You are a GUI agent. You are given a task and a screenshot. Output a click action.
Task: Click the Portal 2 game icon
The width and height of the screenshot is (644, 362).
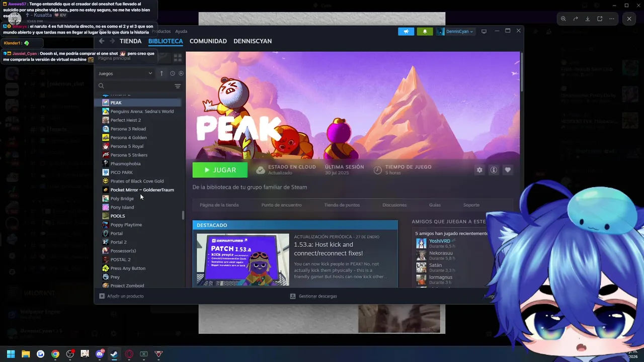(x=106, y=242)
